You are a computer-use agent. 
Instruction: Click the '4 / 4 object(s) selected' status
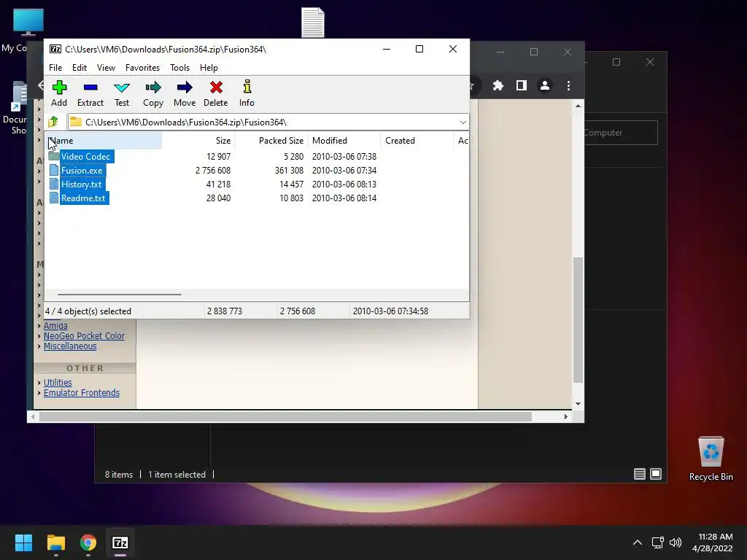coord(88,311)
